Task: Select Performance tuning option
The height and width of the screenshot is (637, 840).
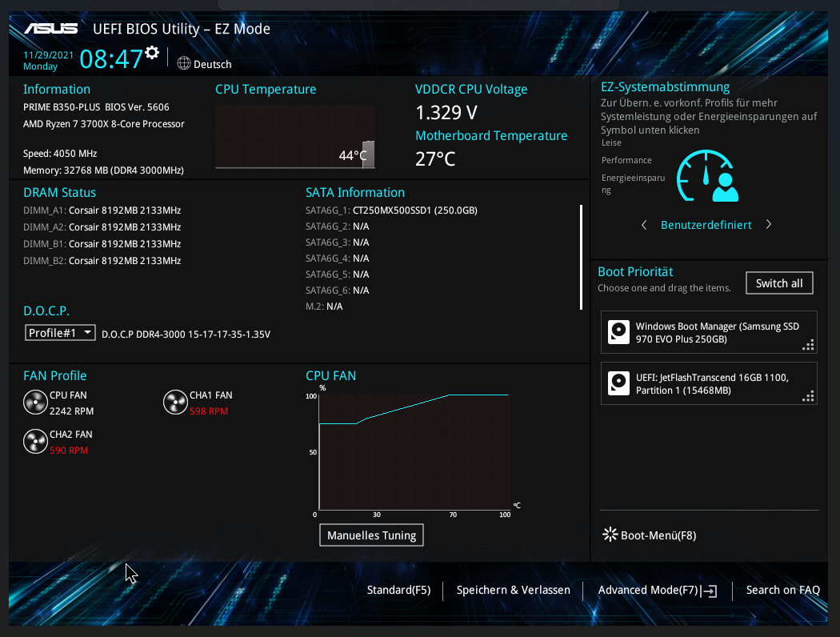Action: 626,160
